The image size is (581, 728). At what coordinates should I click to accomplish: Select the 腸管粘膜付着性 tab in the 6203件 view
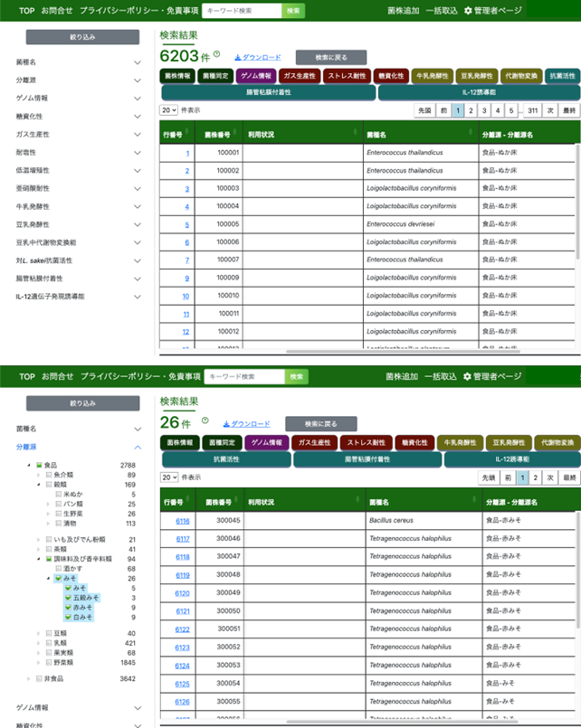[269, 92]
